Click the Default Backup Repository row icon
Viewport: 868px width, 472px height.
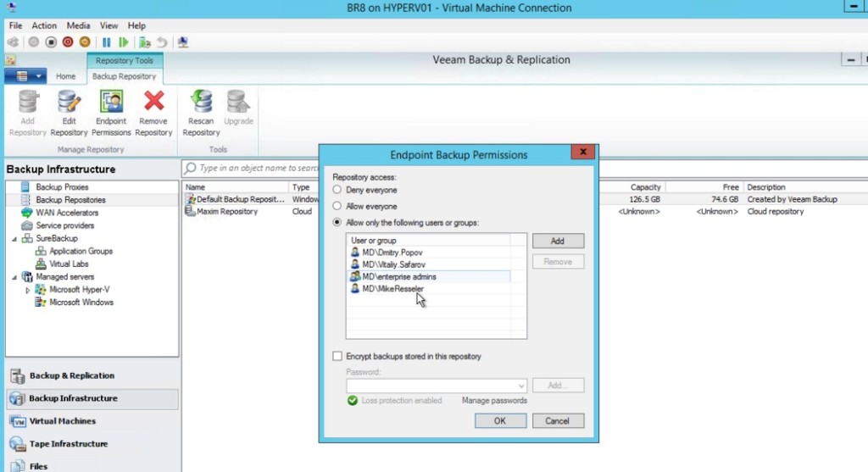[190, 199]
